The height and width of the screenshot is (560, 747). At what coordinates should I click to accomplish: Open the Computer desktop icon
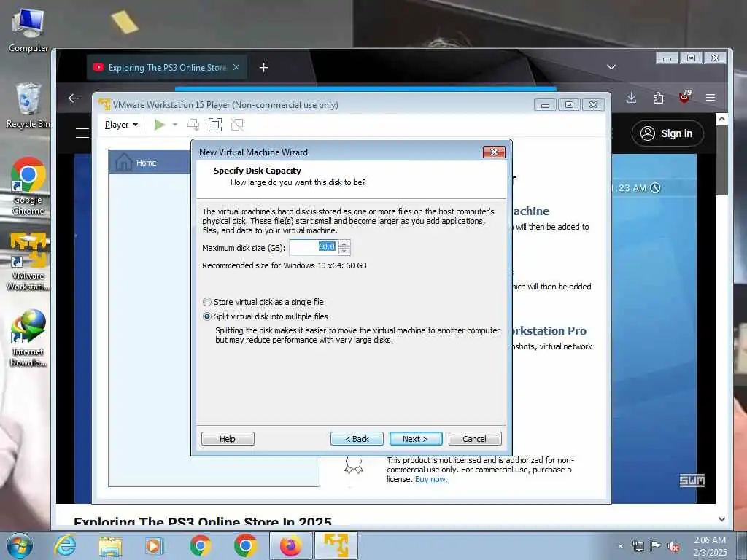pos(28,29)
